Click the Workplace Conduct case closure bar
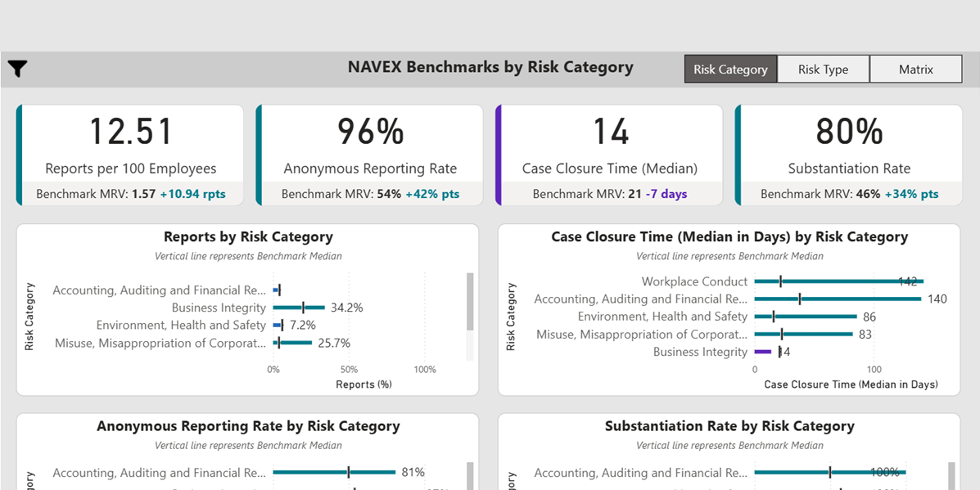Screen dimensions: 980x490 (838, 281)
